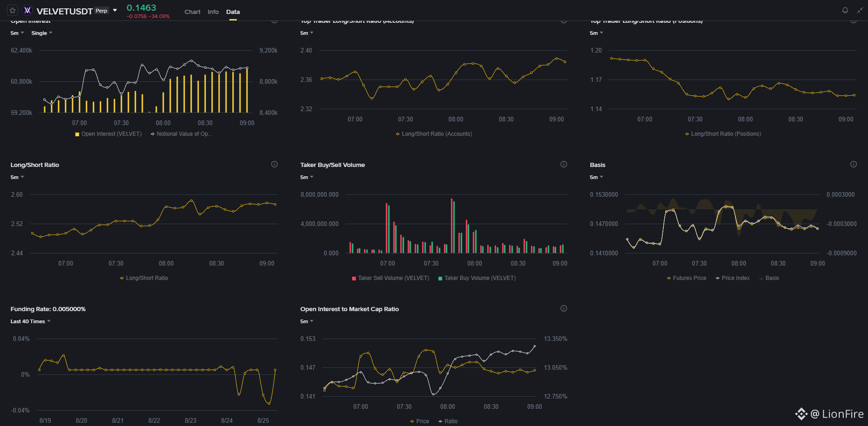This screenshot has width=868, height=426.
Task: Click the 8/19 date on the funding rate axis
Action: pos(45,420)
